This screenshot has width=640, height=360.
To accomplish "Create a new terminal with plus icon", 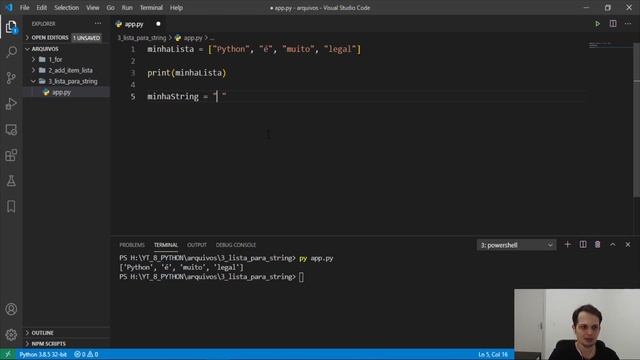I will point(567,244).
